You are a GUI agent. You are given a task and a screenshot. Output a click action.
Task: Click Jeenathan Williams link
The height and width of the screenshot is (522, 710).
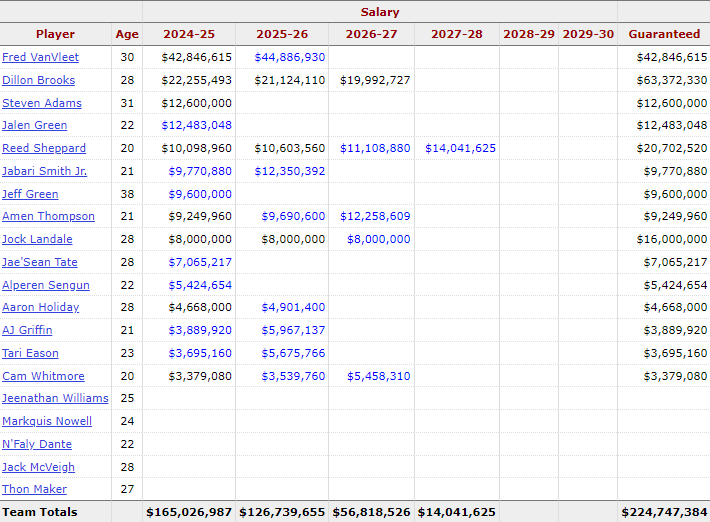coord(55,398)
